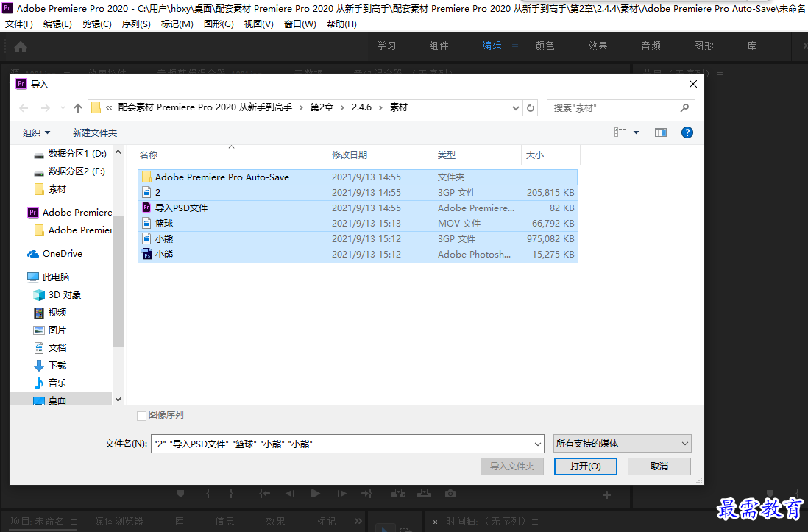Select the Adobe Premiere Pro Auto-Save folder
Image resolution: width=808 pixels, height=532 pixels.
(x=358, y=177)
